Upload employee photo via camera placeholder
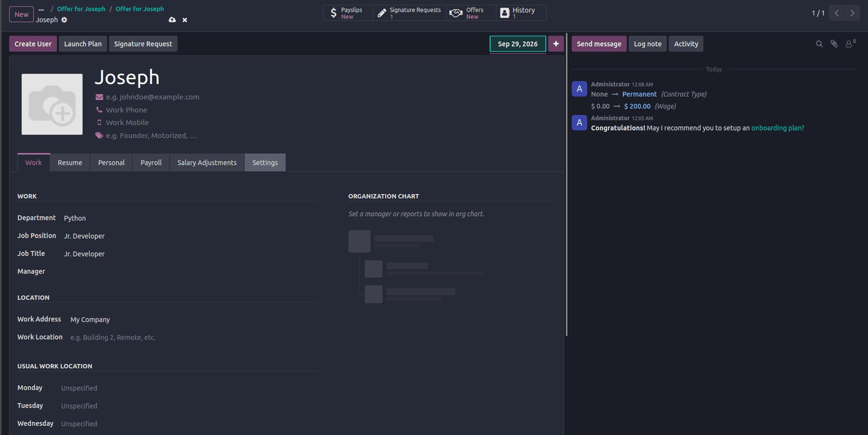 pyautogui.click(x=52, y=104)
